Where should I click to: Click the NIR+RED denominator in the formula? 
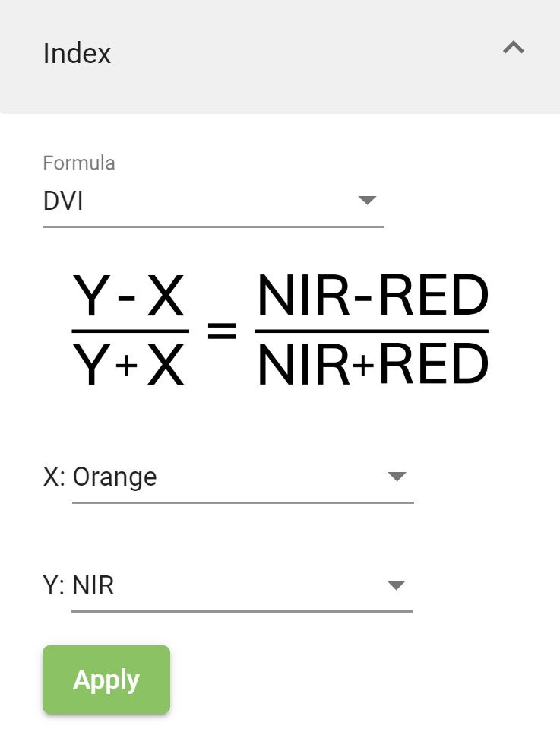point(373,364)
